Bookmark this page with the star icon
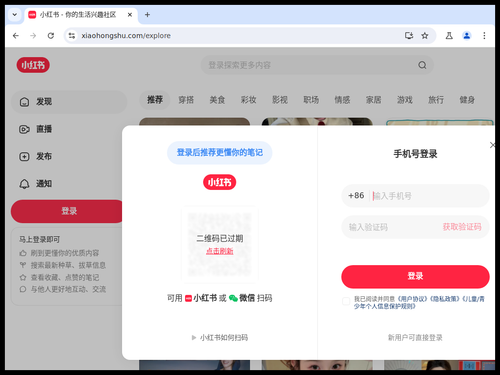 pyautogui.click(x=425, y=36)
